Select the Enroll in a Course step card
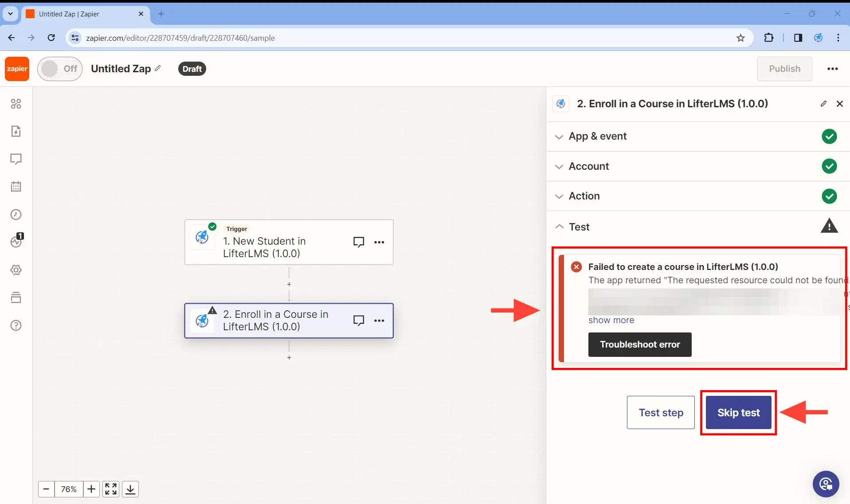Screen dimensions: 850x504 pyautogui.click(x=289, y=320)
